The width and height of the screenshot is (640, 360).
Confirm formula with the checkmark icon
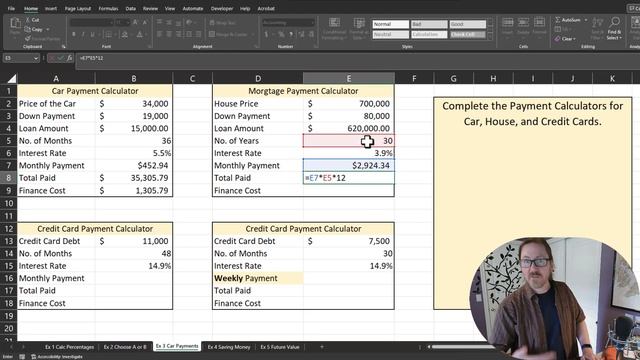60,58
